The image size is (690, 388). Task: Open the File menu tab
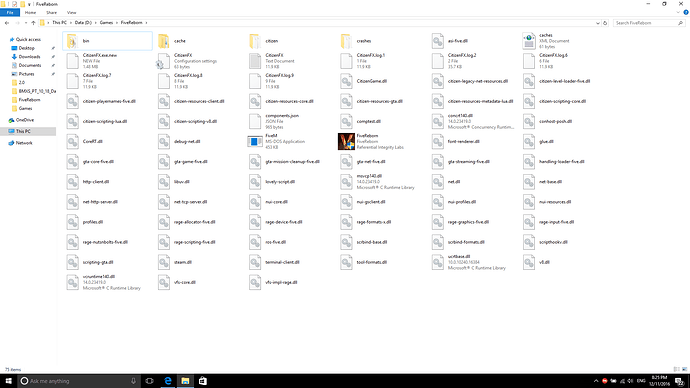pyautogui.click(x=10, y=13)
